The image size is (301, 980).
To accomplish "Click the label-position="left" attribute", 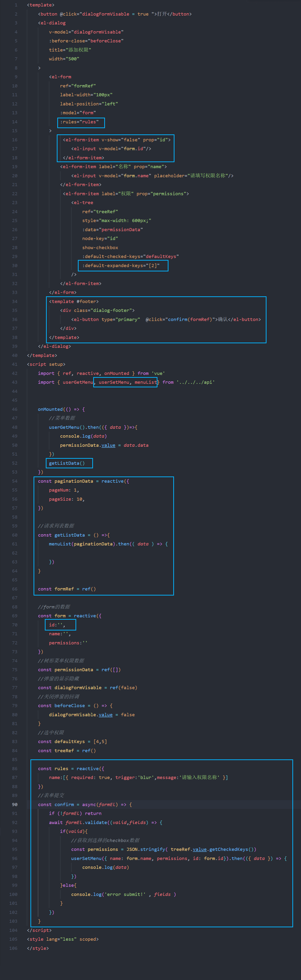I will tap(89, 104).
